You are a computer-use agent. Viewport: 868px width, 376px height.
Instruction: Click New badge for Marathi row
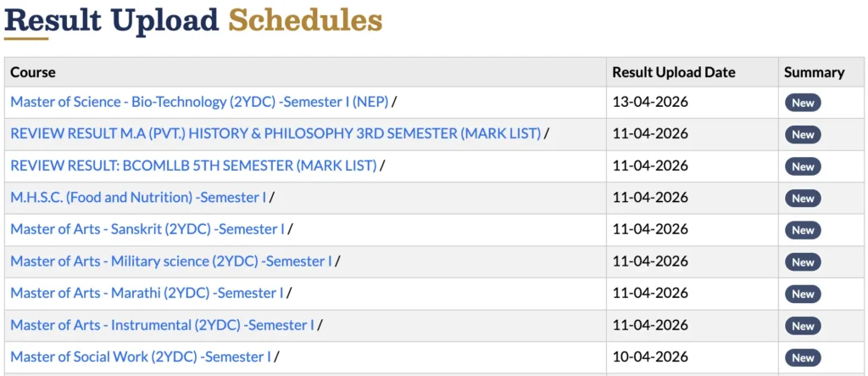[x=803, y=294]
